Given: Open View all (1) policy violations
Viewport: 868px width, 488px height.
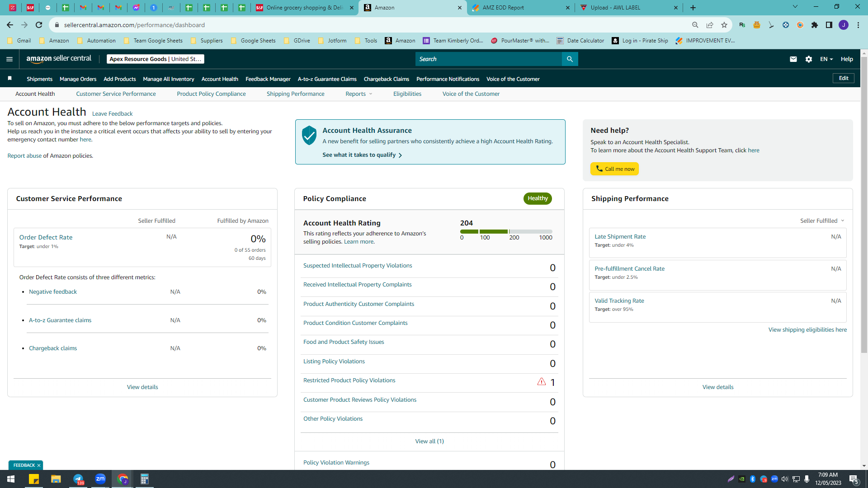Looking at the screenshot, I should tap(429, 441).
